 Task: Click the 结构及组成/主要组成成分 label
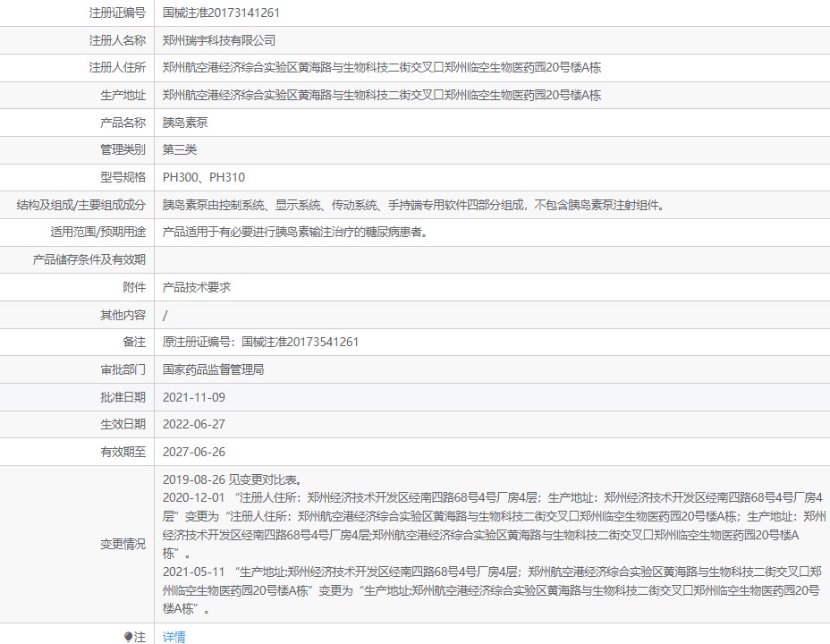(x=81, y=205)
